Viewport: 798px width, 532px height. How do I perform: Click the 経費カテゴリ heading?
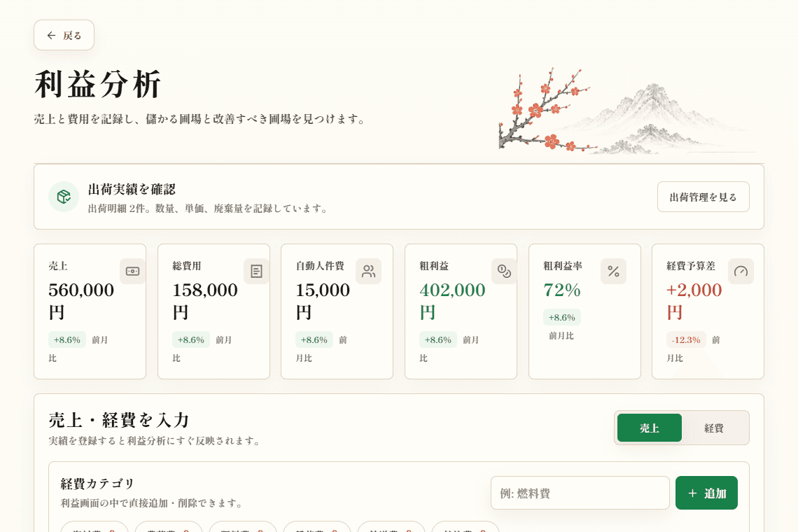point(97,483)
